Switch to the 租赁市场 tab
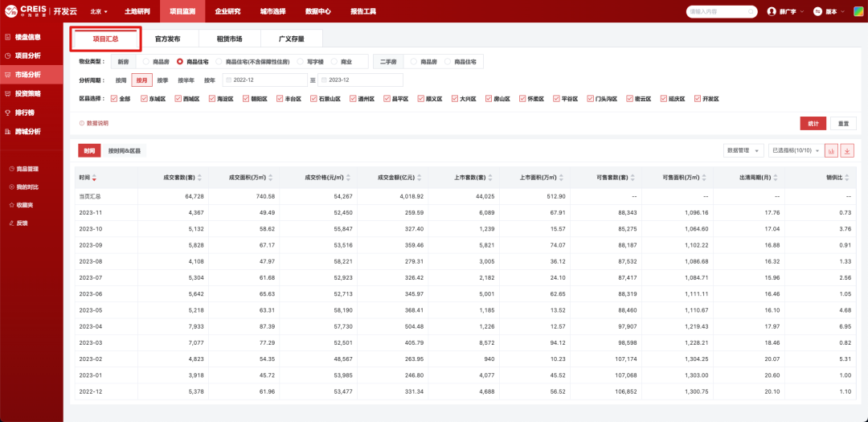Screen dimensions: 868x422 point(229,39)
